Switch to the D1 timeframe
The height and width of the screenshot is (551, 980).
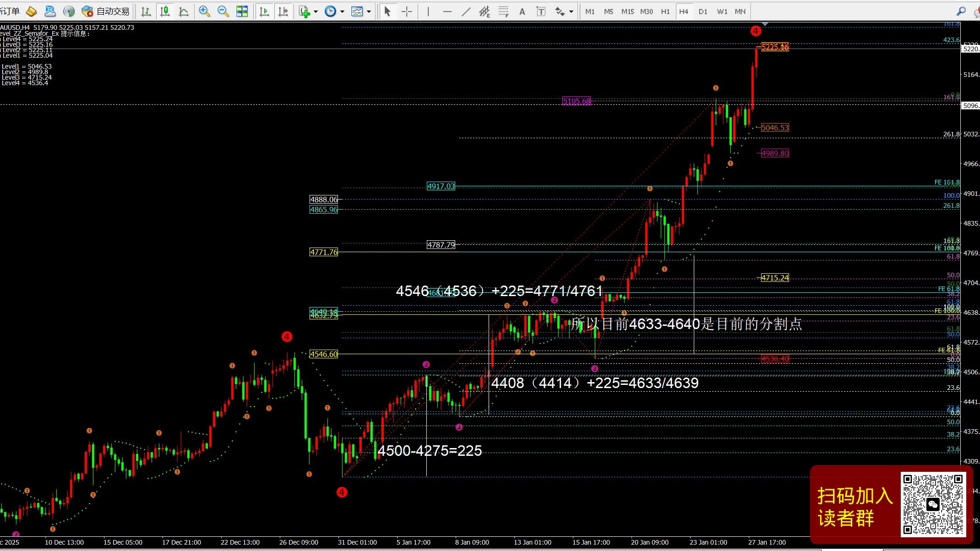click(x=702, y=11)
